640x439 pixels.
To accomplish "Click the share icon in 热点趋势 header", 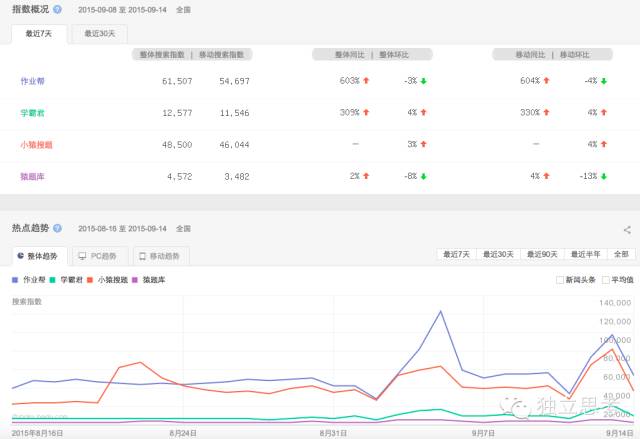I will 627,230.
